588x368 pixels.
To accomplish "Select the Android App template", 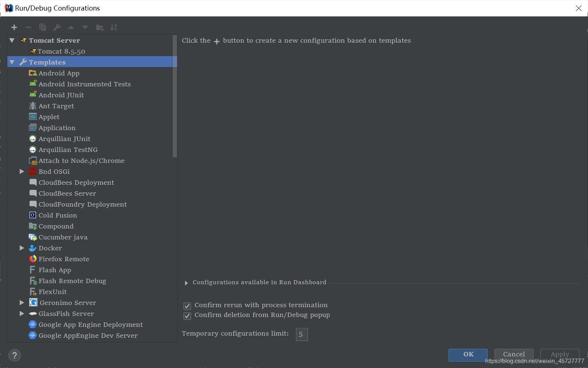I will 59,73.
